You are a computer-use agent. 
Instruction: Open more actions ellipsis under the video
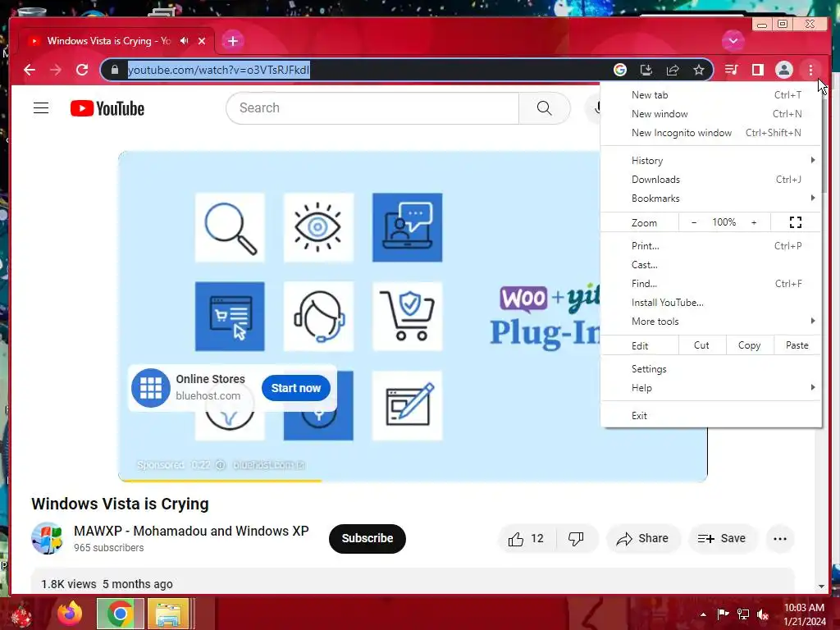tap(780, 538)
